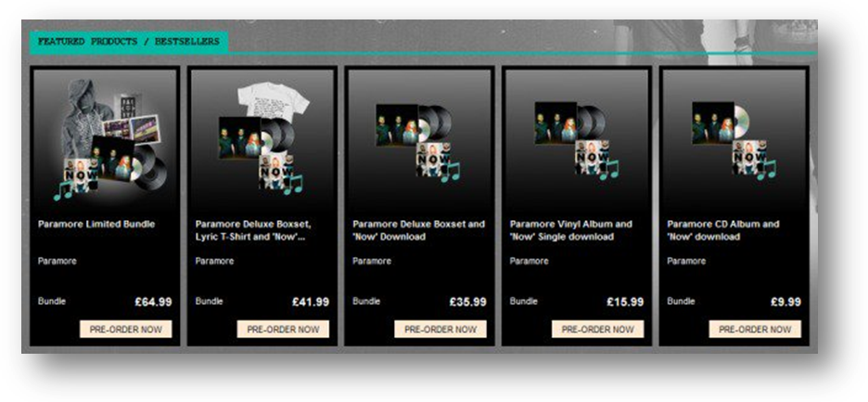
Task: Pre-order the £35.99 Deluxe Boxset bundle
Action: tap(440, 329)
